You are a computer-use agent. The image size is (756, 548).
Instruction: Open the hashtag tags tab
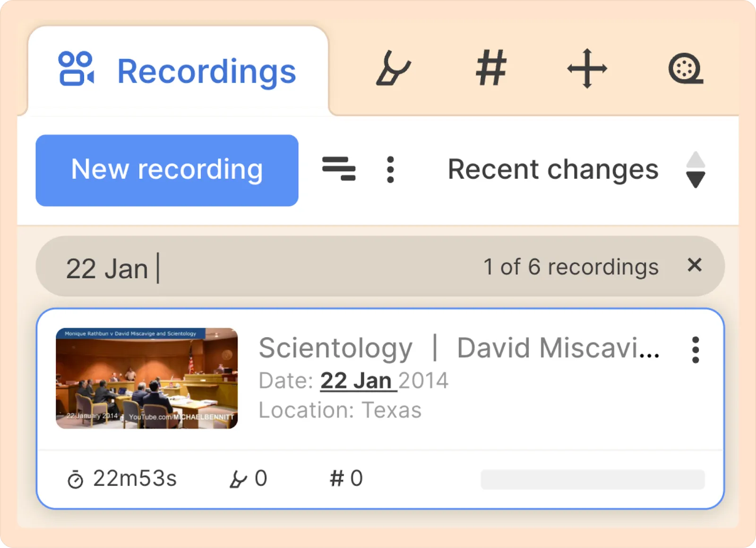491,68
